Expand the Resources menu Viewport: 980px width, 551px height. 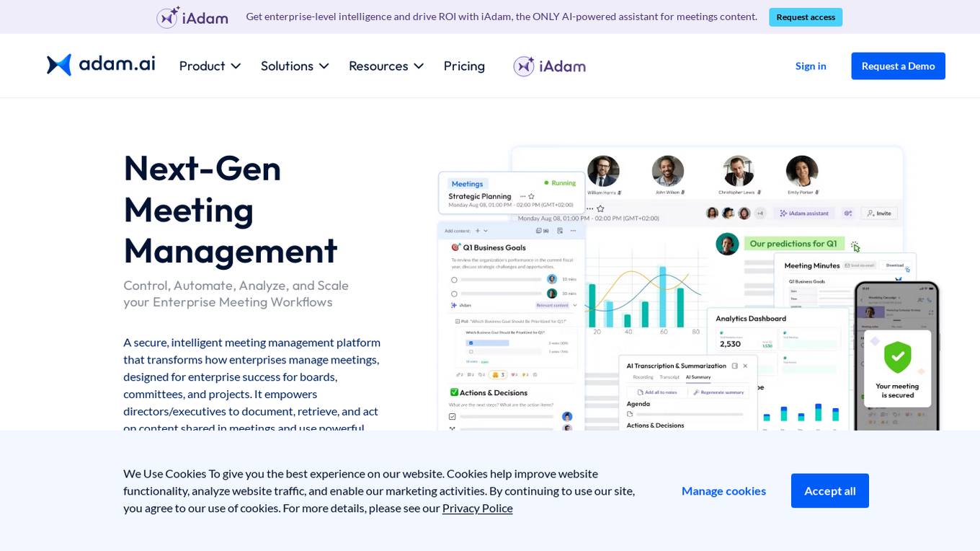[x=386, y=66]
